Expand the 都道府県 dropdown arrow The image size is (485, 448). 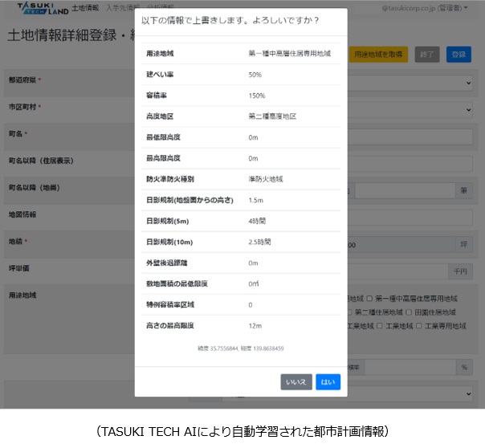pos(468,83)
